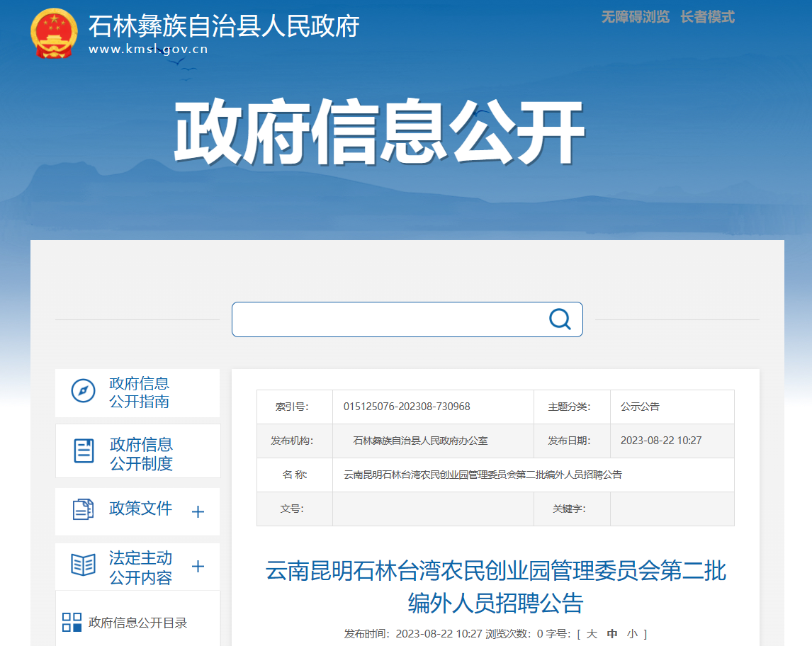This screenshot has width=812, height=646.
Task: Open 政府信息公开目录 link
Action: pyautogui.click(x=137, y=623)
